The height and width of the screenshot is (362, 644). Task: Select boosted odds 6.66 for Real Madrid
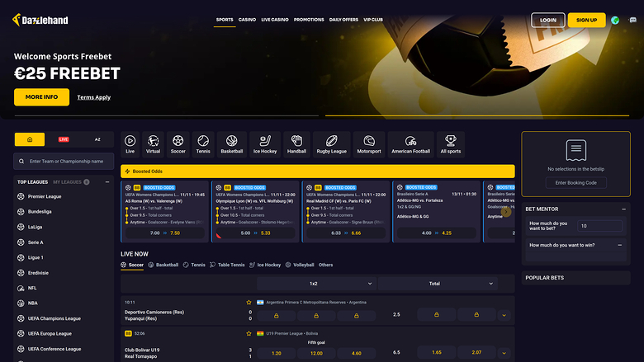point(346,233)
